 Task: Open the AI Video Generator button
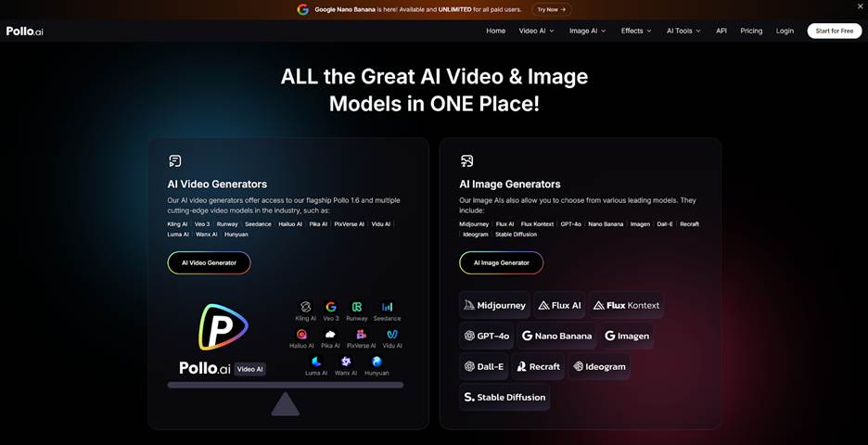tap(210, 263)
